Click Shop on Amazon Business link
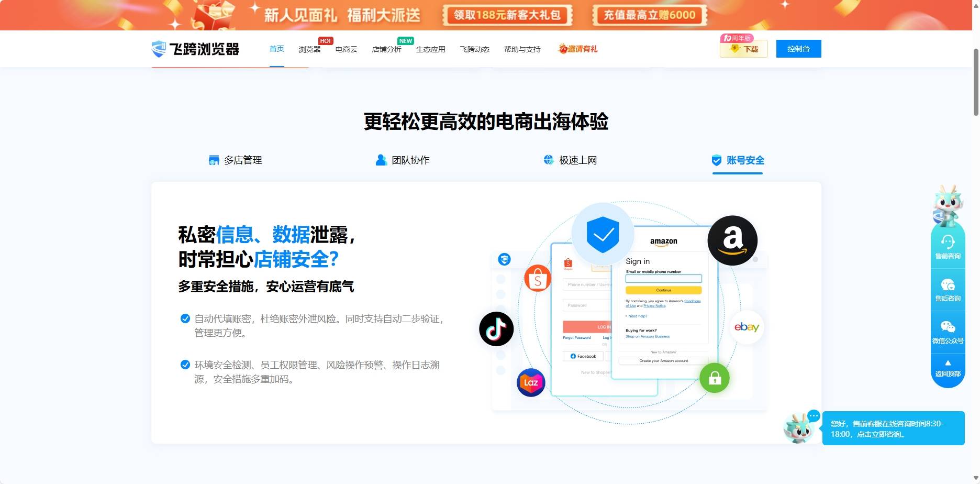 [x=648, y=336]
